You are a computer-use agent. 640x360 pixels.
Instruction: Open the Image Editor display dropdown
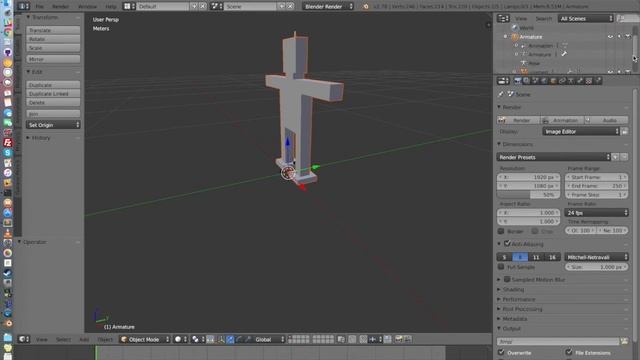click(581, 131)
